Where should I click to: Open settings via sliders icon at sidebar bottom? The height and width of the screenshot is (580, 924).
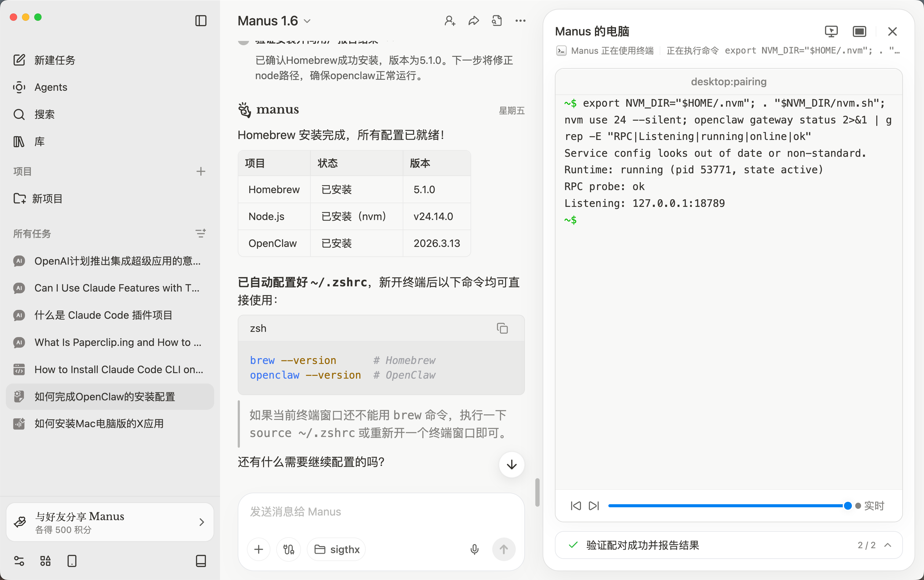coord(19,561)
